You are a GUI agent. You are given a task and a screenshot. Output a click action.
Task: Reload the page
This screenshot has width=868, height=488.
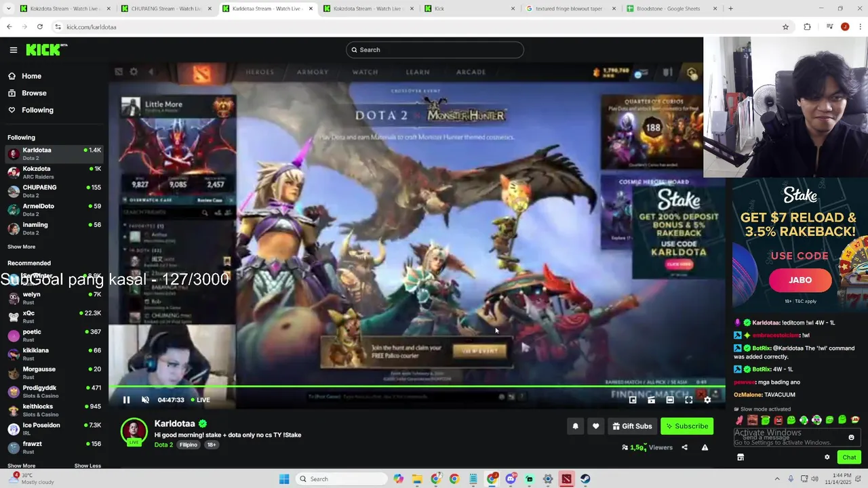click(x=40, y=27)
